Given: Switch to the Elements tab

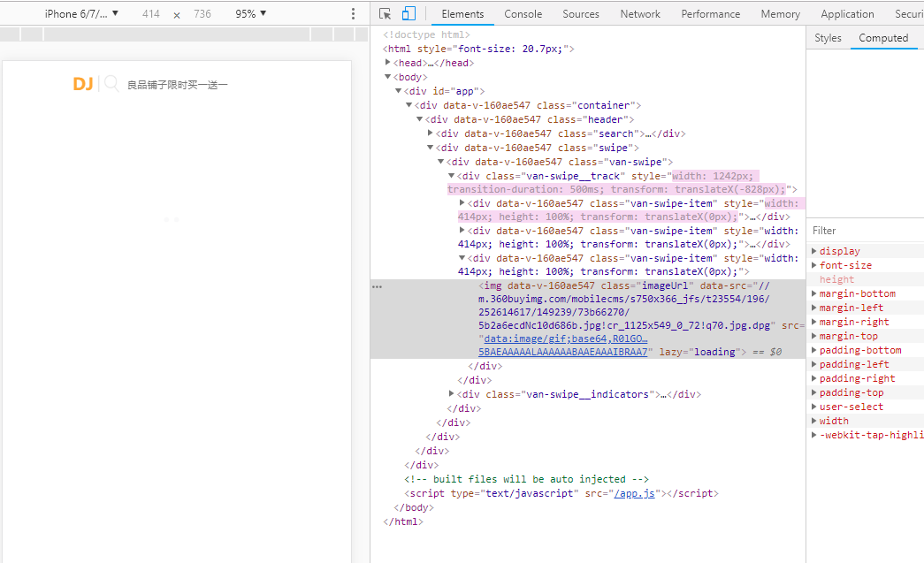Looking at the screenshot, I should [x=462, y=13].
